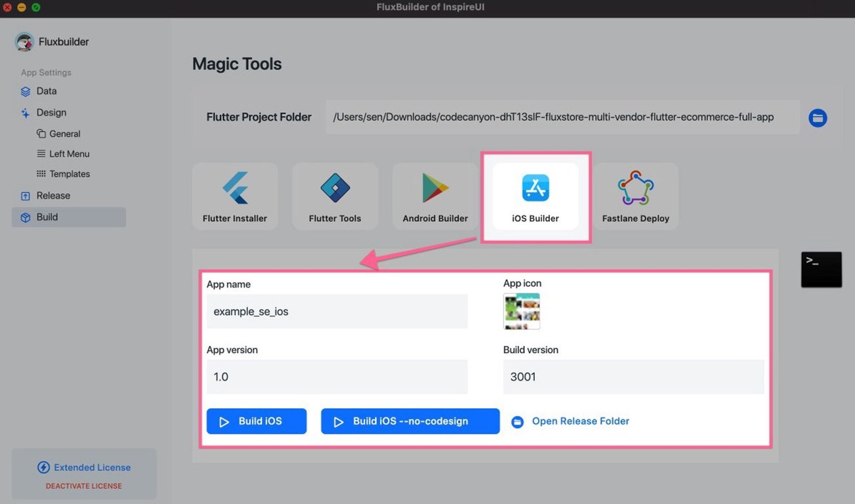
Task: Click DEACTIVATE LICENSE
Action: 84,486
